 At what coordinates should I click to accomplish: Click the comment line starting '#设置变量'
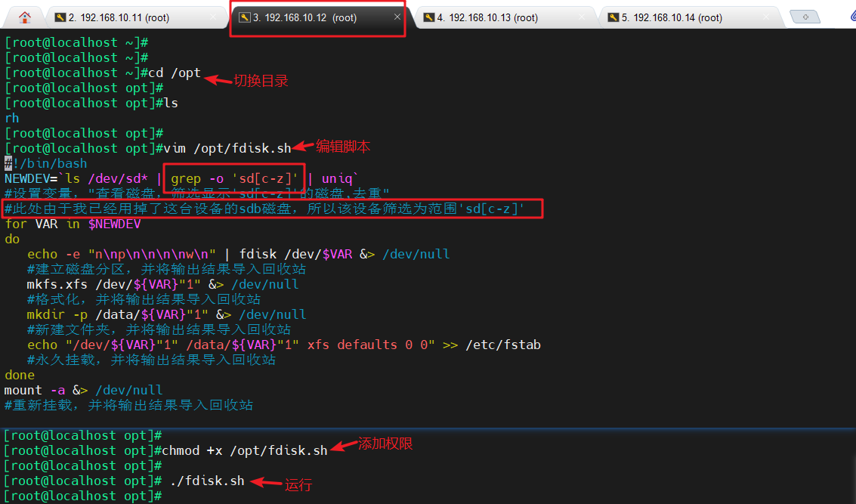click(x=197, y=193)
